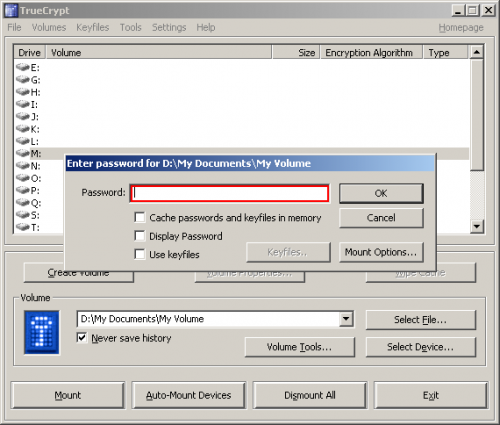Sort by the Size column header
Screen dimensions: 500x425
tap(296, 52)
